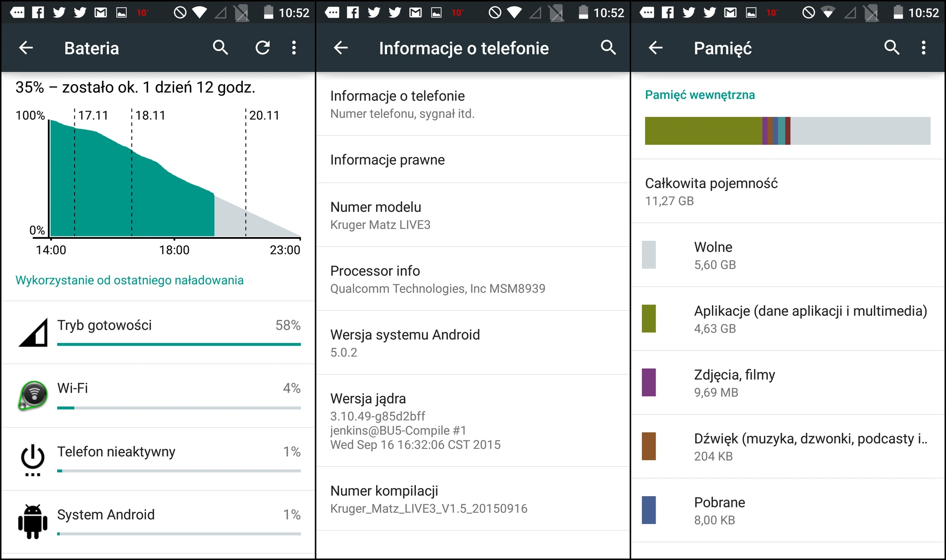Tap purple Zdjęcia, filmy storage swatch
Viewport: 946px width, 560px height.
(648, 383)
